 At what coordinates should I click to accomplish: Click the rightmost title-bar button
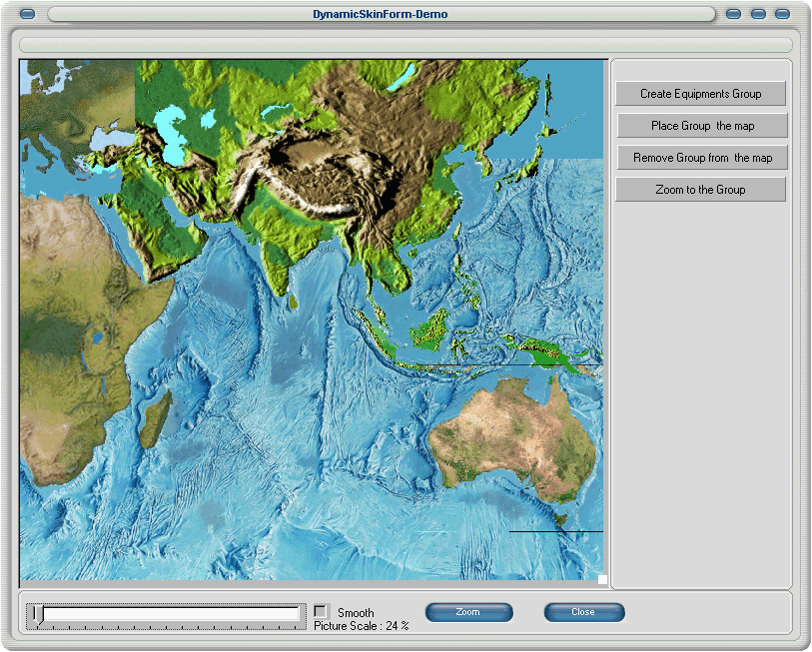click(x=782, y=14)
